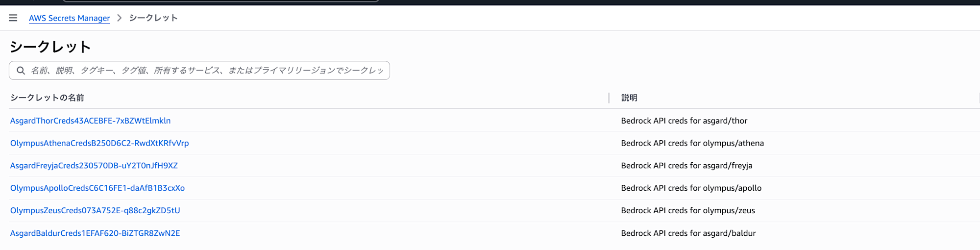Click description text for olympus/apollo
980x250 pixels.
(x=691, y=188)
